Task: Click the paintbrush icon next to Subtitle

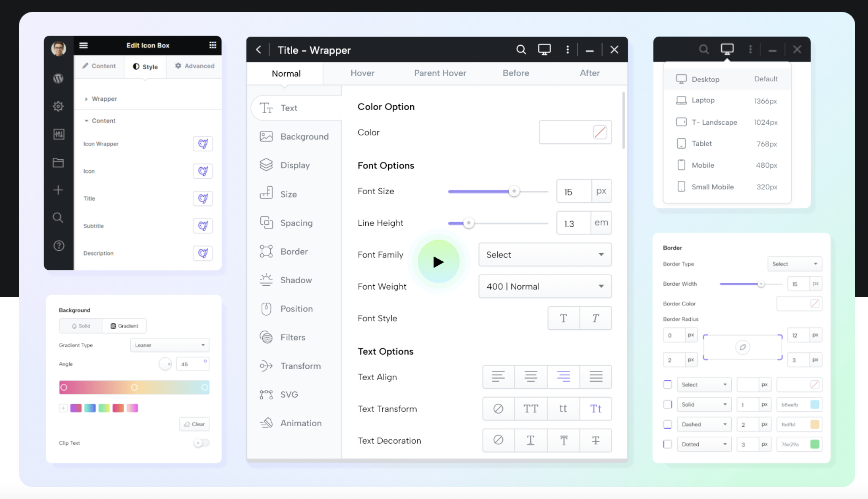Action: click(203, 226)
